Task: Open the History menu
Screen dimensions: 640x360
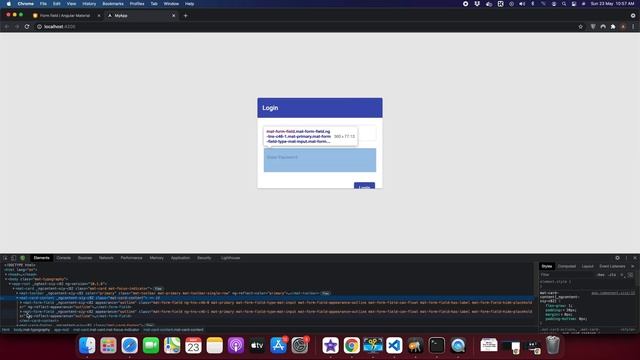Action: [x=89, y=4]
